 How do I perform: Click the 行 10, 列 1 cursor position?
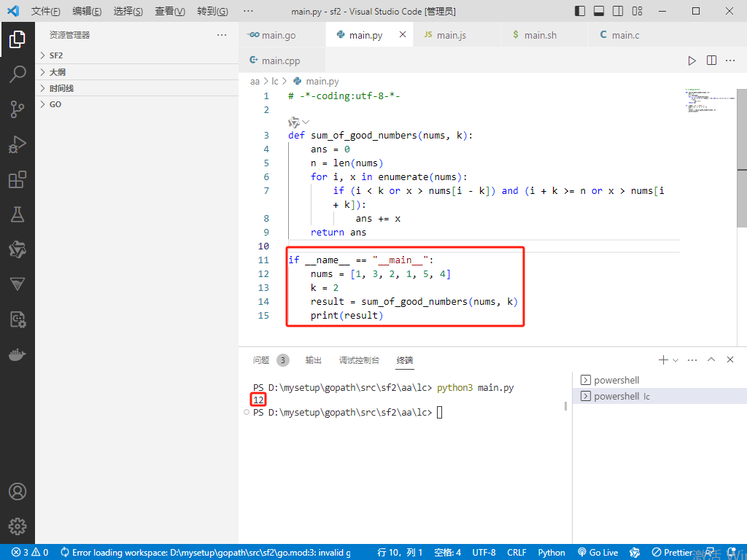pyautogui.click(x=400, y=553)
